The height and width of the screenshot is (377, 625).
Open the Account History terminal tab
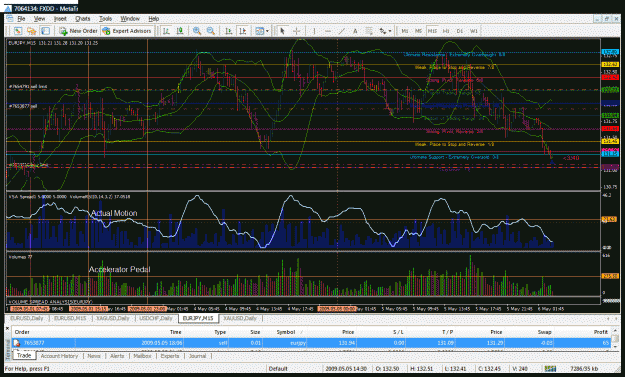tap(59, 356)
